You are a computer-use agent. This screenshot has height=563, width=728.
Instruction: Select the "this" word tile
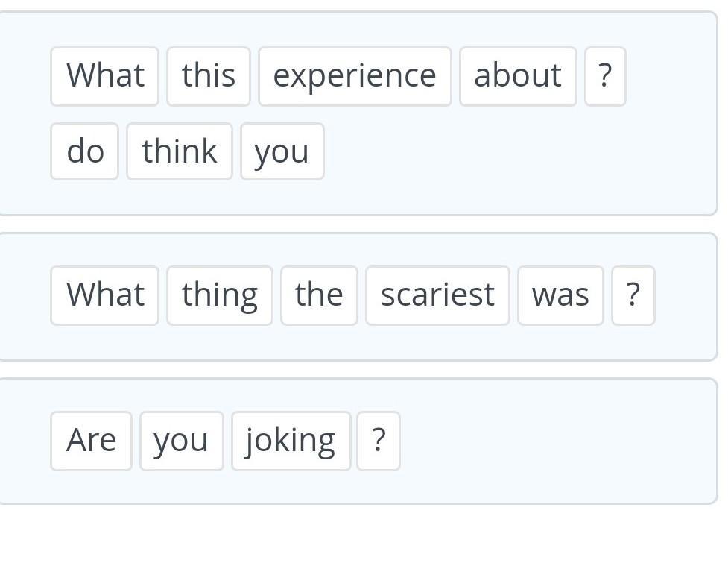pyautogui.click(x=209, y=76)
